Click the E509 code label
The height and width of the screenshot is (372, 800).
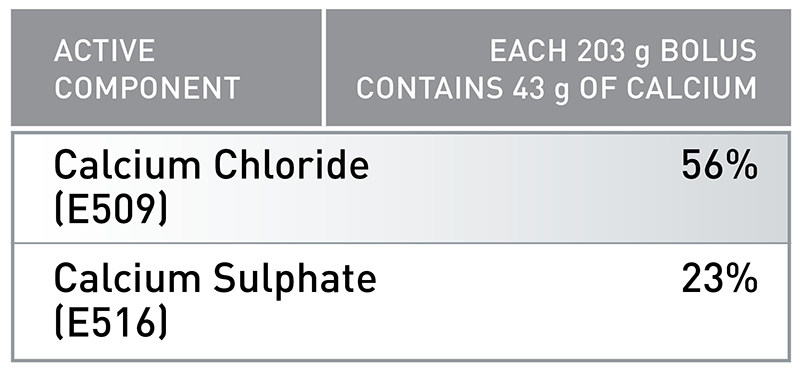click(x=111, y=209)
